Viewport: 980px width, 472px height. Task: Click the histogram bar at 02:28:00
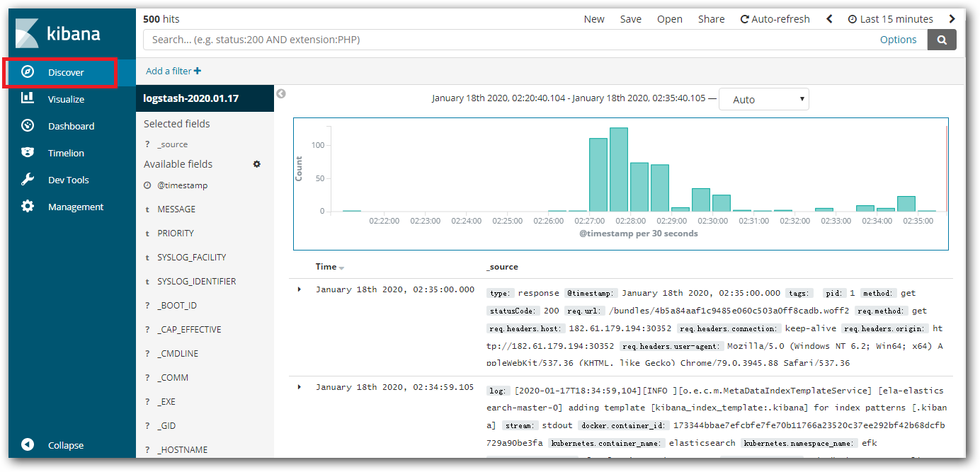coord(639,187)
